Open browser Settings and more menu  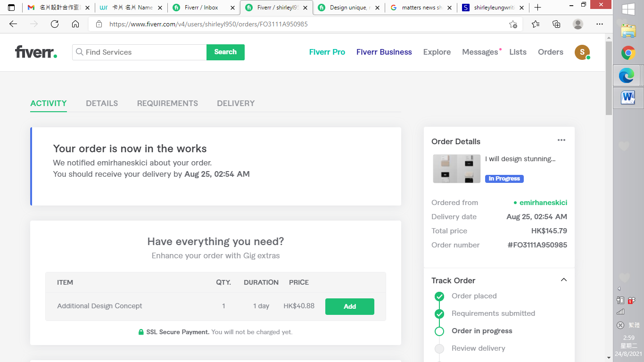(600, 24)
